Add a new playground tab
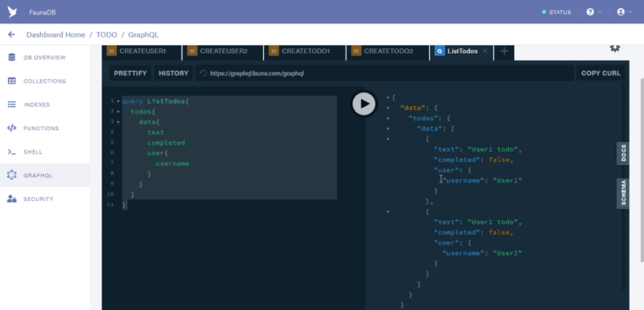Viewport: 644px width, 310px height. 504,51
